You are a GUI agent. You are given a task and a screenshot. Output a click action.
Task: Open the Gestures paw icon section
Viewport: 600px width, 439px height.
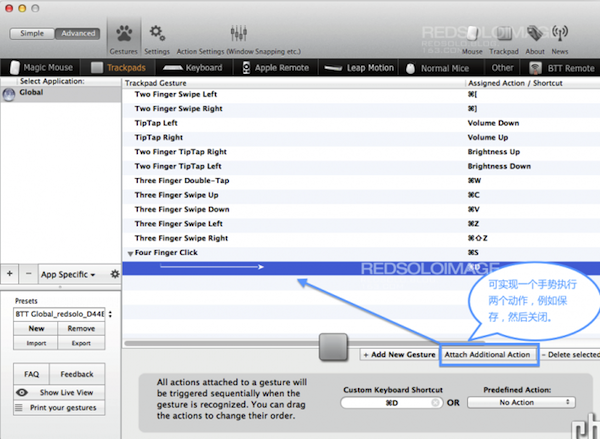[x=124, y=39]
